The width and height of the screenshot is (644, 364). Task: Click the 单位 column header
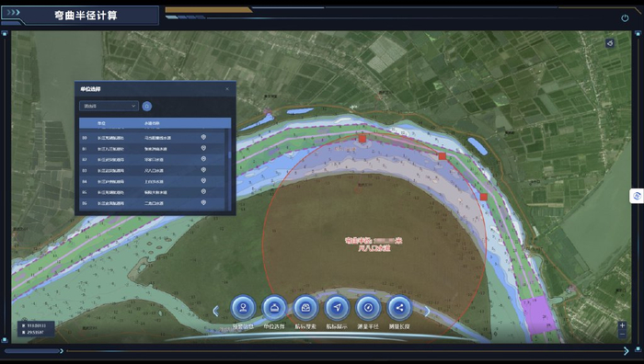point(101,123)
